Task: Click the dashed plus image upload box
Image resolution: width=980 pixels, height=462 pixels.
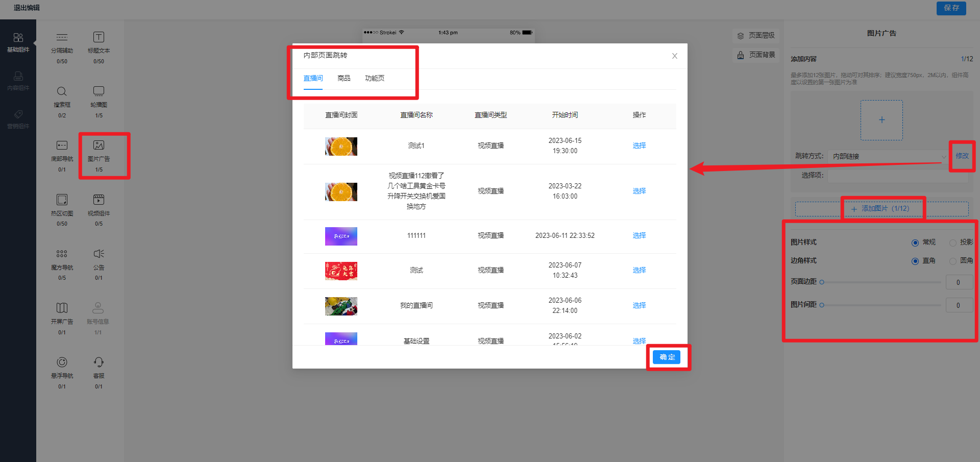Action: click(881, 120)
